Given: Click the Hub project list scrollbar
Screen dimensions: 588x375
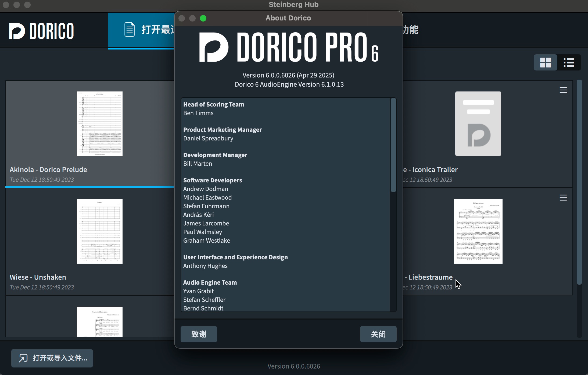Looking at the screenshot, I should click(579, 182).
